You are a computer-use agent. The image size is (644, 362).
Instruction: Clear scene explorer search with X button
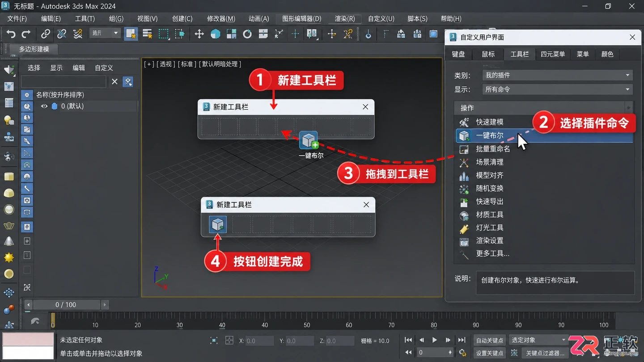point(114,81)
